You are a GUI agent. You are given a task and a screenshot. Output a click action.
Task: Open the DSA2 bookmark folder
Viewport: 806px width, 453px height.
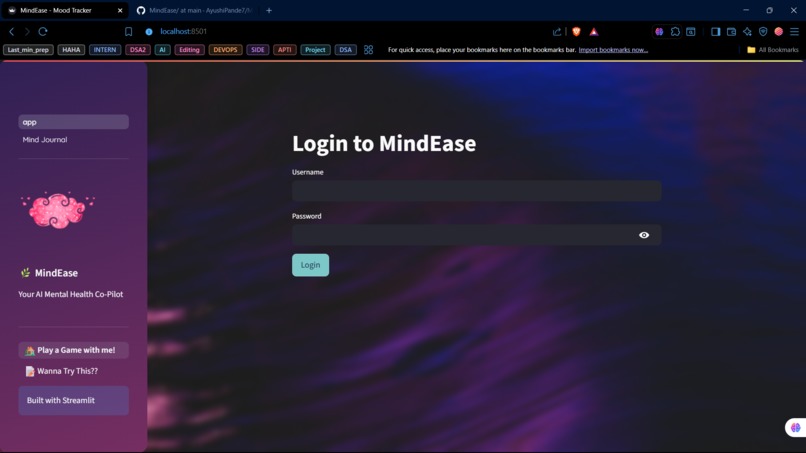137,50
